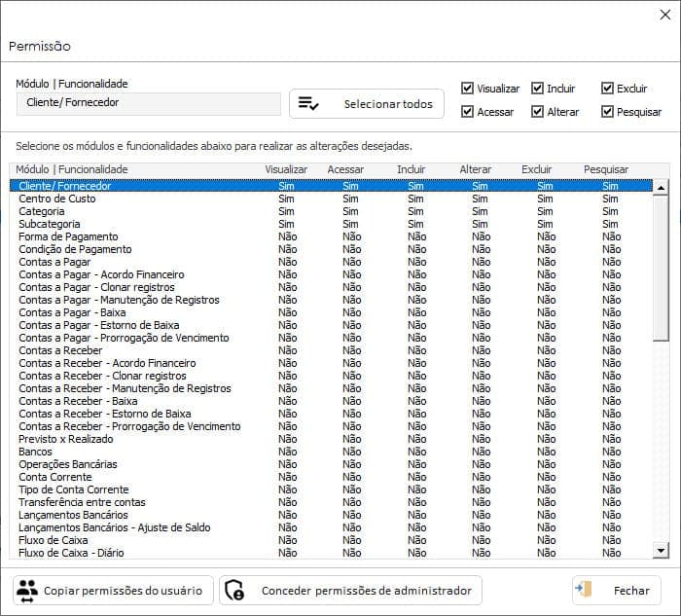
Task: Close the Permissão dialog with the X
Action: pyautogui.click(x=664, y=15)
